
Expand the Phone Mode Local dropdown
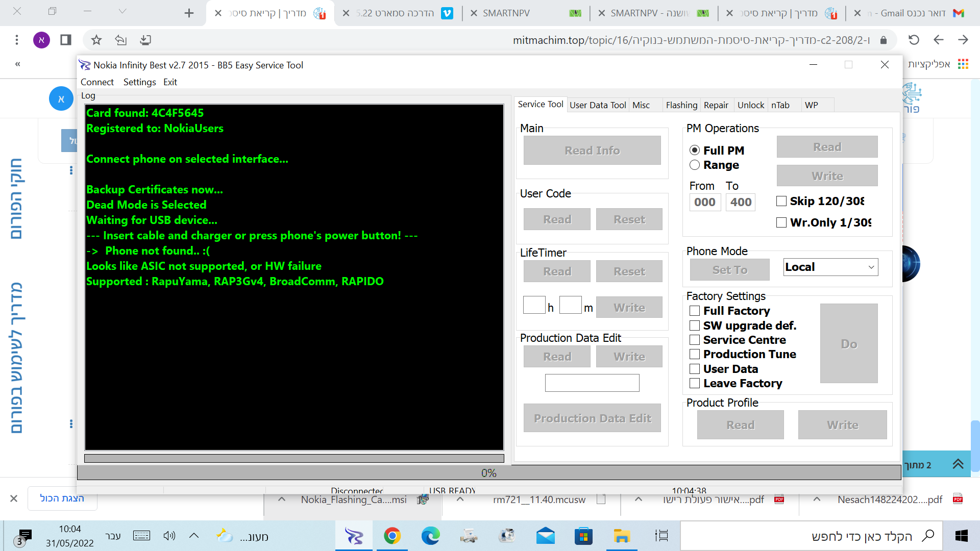pos(871,267)
